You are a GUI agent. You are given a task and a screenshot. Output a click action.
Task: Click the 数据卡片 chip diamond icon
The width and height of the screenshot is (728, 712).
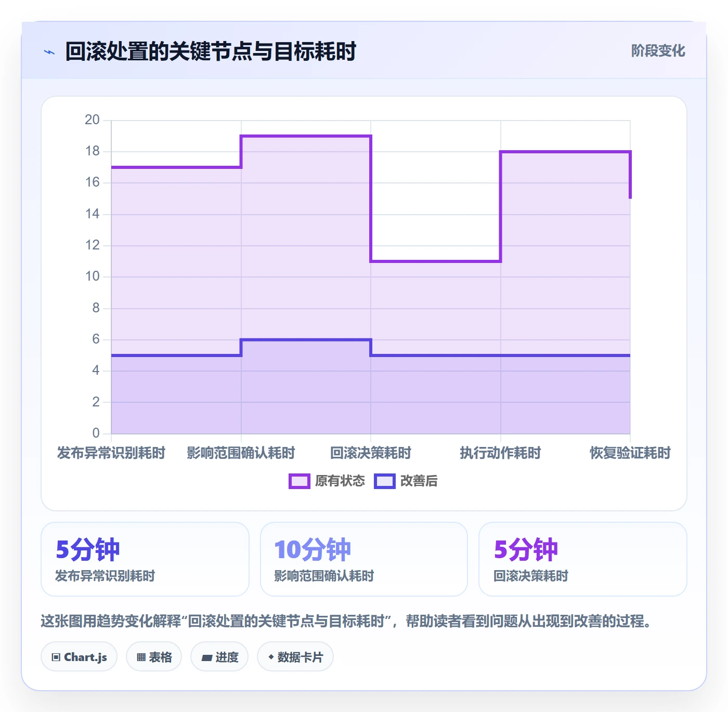[271, 657]
